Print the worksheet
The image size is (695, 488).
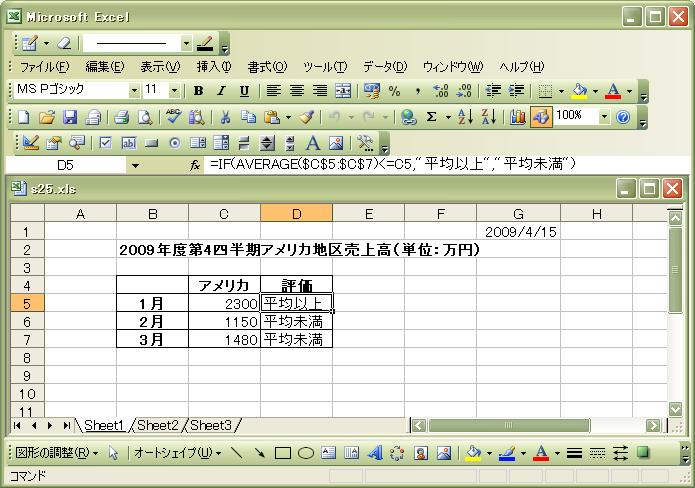[x=121, y=117]
